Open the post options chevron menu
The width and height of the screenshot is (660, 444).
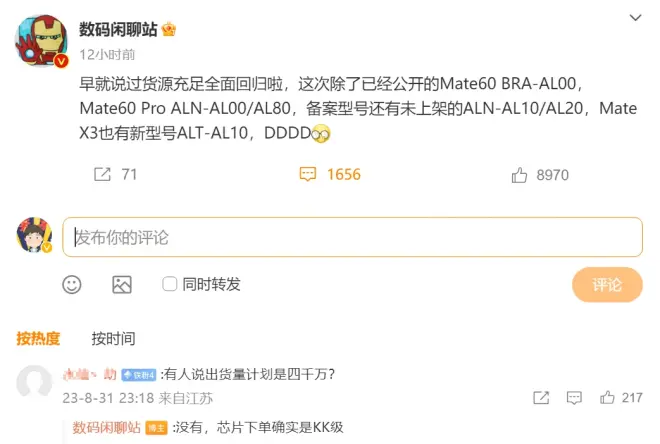coord(635,18)
